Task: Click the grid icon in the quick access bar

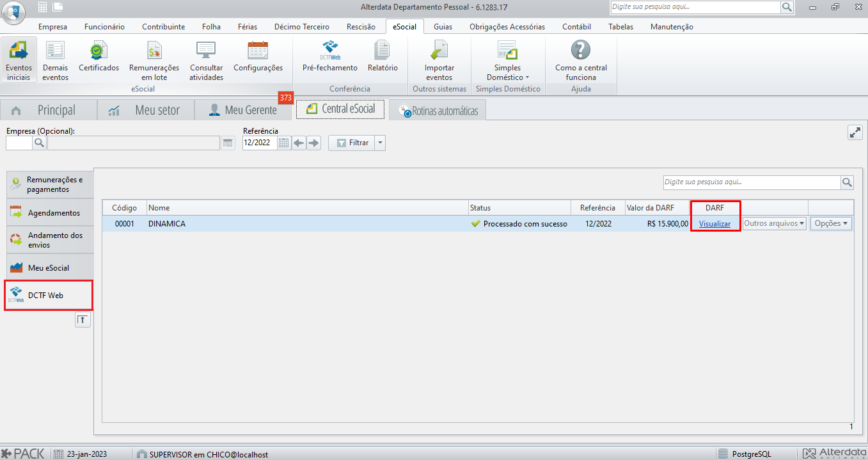Action: coord(42,8)
